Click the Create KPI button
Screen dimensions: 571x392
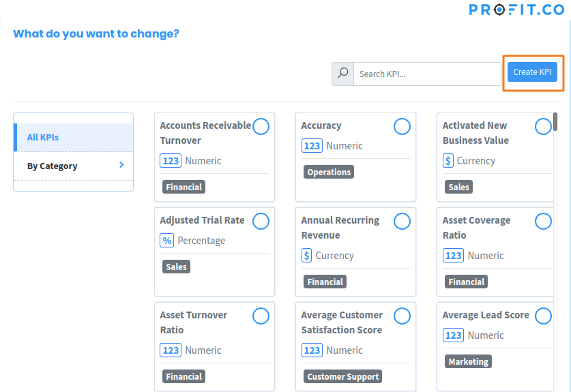point(532,72)
